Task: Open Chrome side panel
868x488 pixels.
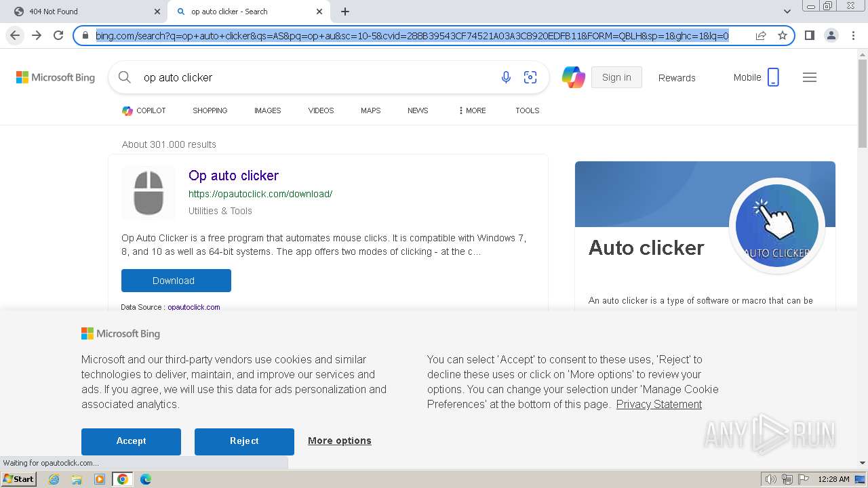Action: [x=809, y=35]
